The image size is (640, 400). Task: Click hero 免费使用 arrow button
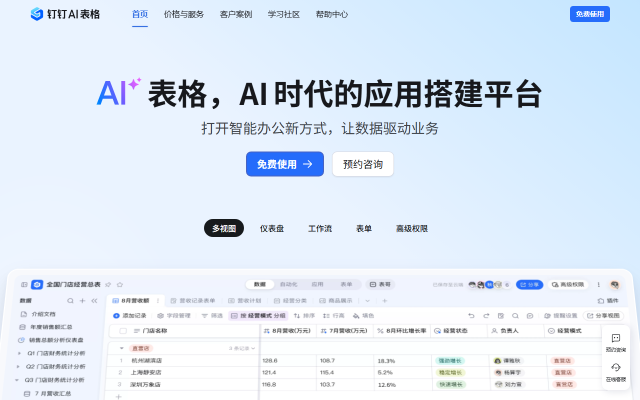pyautogui.click(x=285, y=164)
